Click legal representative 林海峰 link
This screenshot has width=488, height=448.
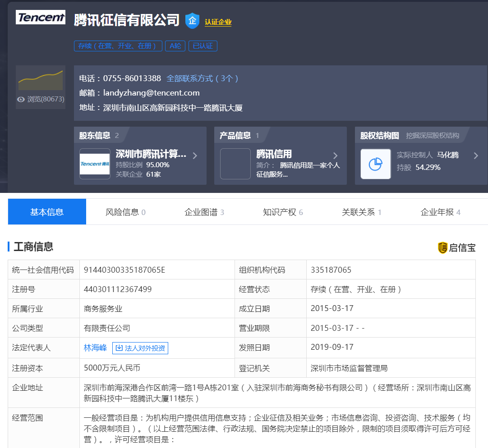pos(95,347)
